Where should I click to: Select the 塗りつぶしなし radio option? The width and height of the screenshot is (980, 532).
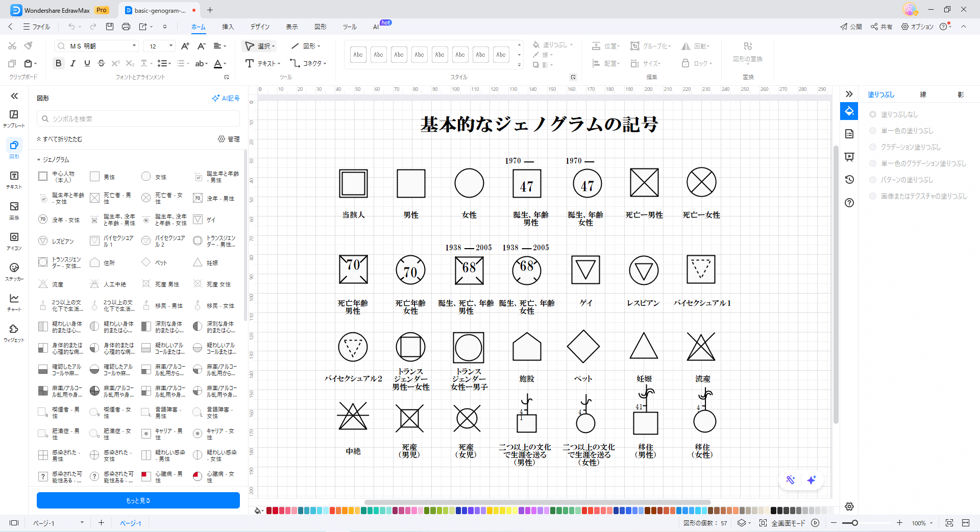(873, 114)
